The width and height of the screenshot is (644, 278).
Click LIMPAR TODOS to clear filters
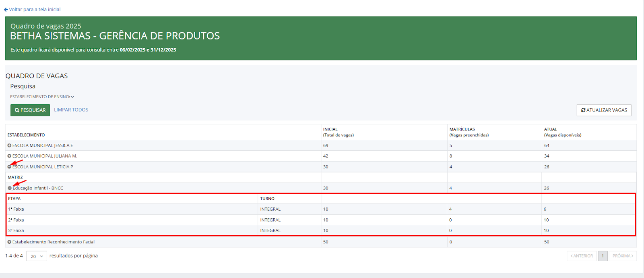[71, 110]
